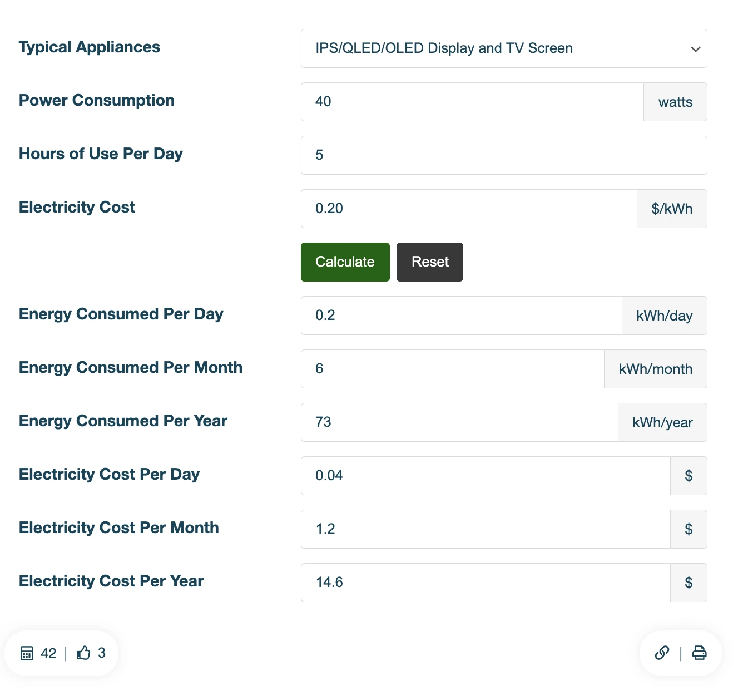
Task: Click the Hours of Use Per Day field
Action: point(504,155)
